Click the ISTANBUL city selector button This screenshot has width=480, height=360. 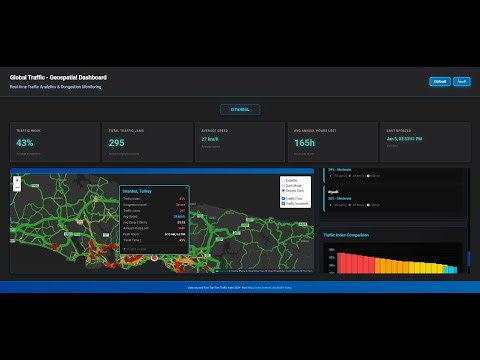pos(240,110)
